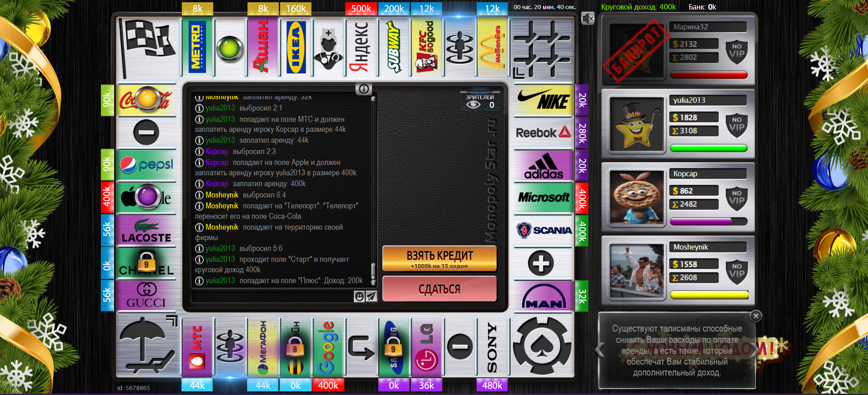868x395 pixels.
Task: Click the Взять кредит button
Action: [439, 259]
